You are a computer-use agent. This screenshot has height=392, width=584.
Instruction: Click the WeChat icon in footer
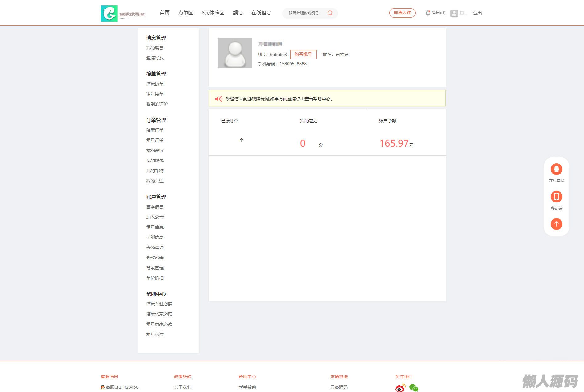click(414, 388)
